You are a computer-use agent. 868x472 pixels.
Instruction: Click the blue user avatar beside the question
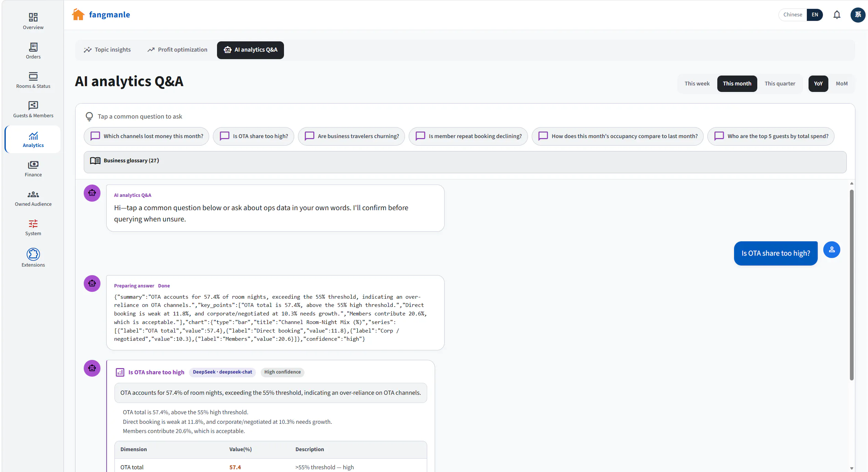(831, 250)
